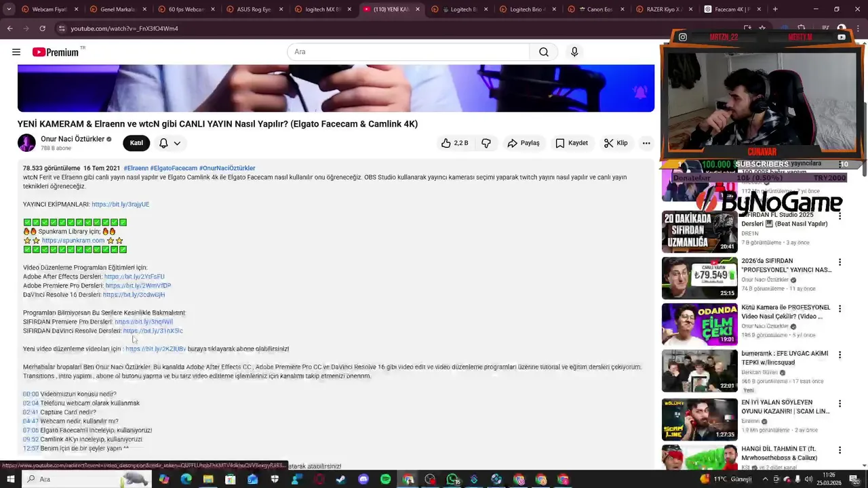
Task: Open Spotify from the taskbar
Action: click(x=385, y=479)
